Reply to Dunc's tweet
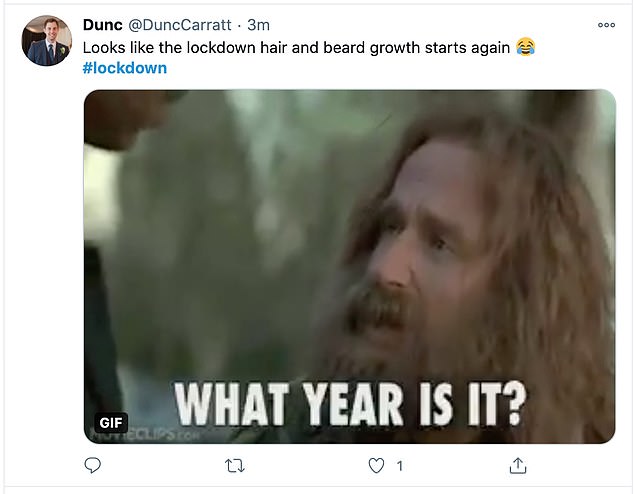The width and height of the screenshot is (634, 494). click(93, 466)
